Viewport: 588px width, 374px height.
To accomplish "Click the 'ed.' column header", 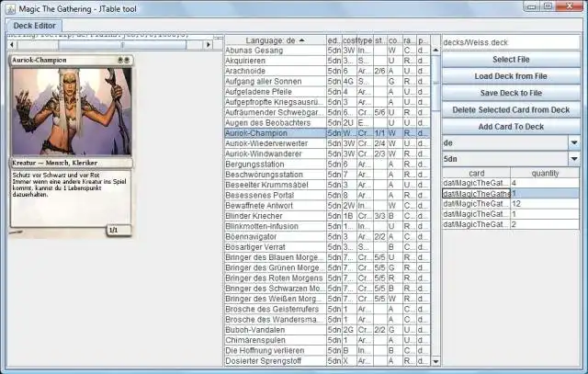I will [334, 40].
